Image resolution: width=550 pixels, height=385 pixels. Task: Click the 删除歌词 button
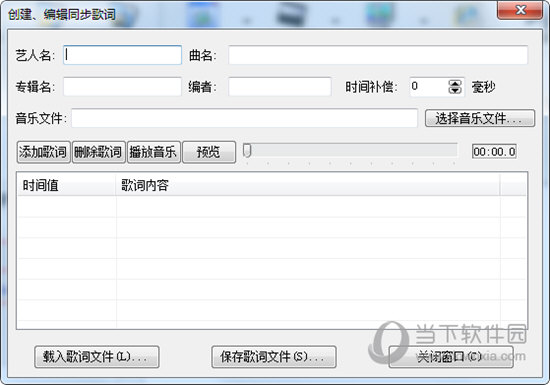pos(99,152)
